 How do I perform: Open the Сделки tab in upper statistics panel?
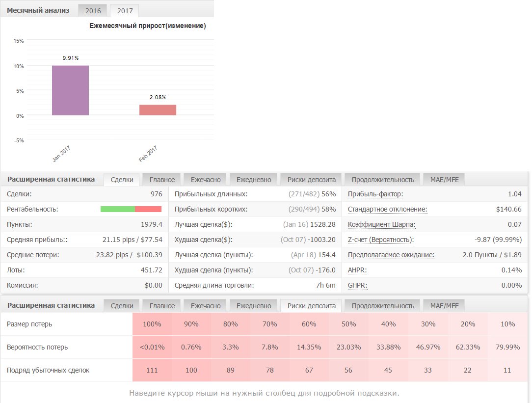122,180
